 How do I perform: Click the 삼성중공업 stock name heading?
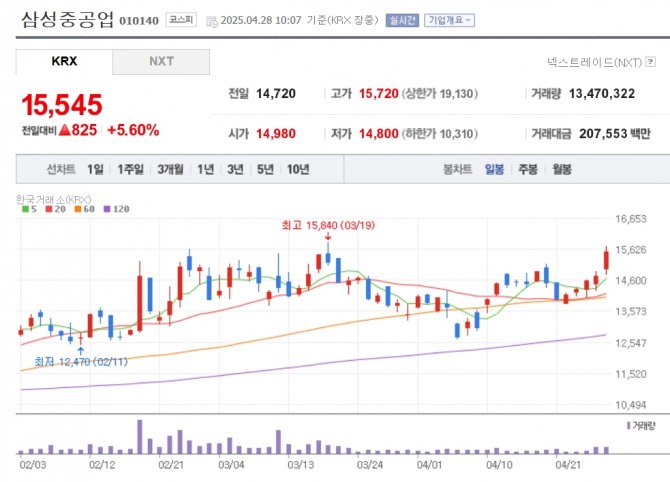coord(68,19)
